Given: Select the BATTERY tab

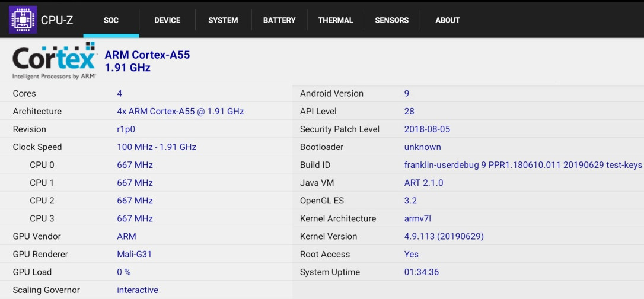Looking at the screenshot, I should [279, 20].
